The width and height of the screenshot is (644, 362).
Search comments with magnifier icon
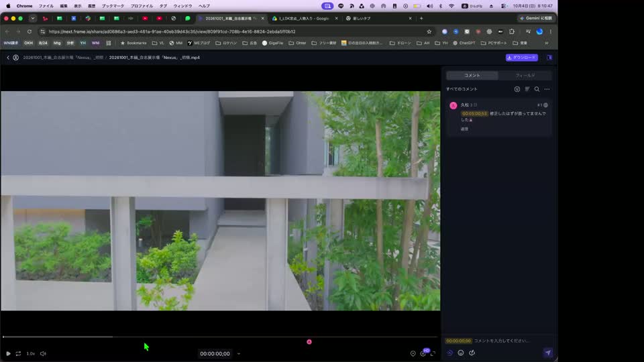click(x=537, y=89)
